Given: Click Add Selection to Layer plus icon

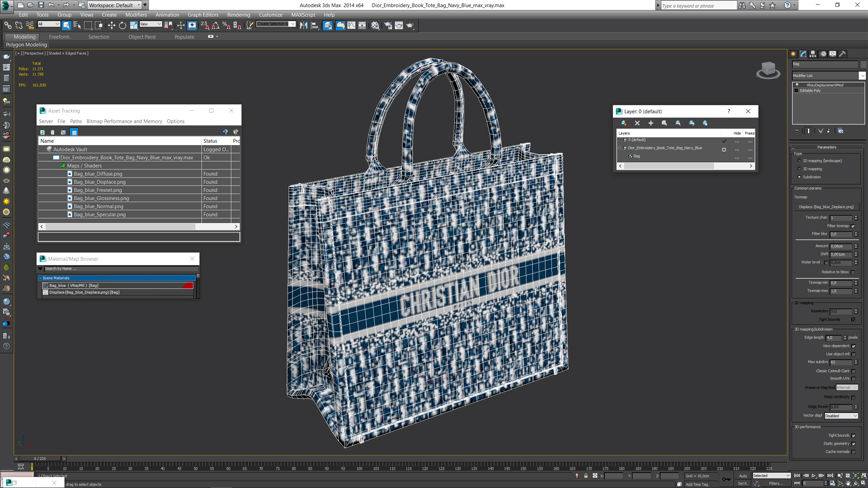Looking at the screenshot, I should [x=651, y=123].
